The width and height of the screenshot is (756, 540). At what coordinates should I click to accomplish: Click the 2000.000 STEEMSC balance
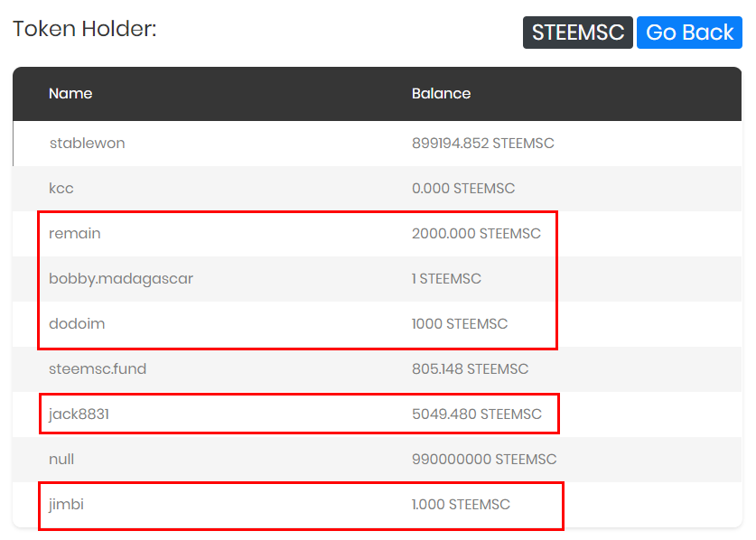pos(476,233)
